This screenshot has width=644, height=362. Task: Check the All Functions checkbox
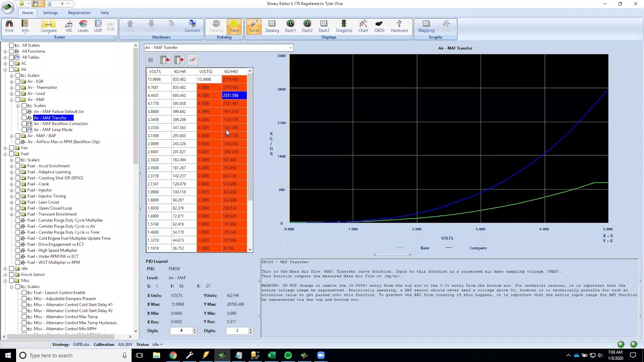(x=11, y=51)
